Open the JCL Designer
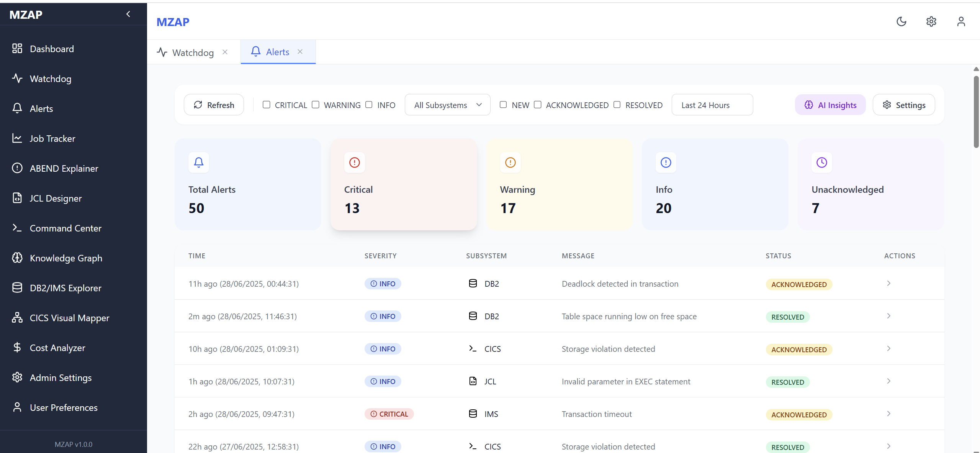 pyautogui.click(x=56, y=199)
